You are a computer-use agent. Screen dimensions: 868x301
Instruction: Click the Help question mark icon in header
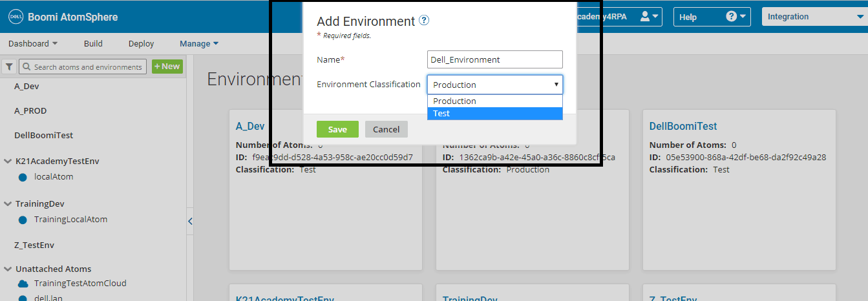pos(732,17)
